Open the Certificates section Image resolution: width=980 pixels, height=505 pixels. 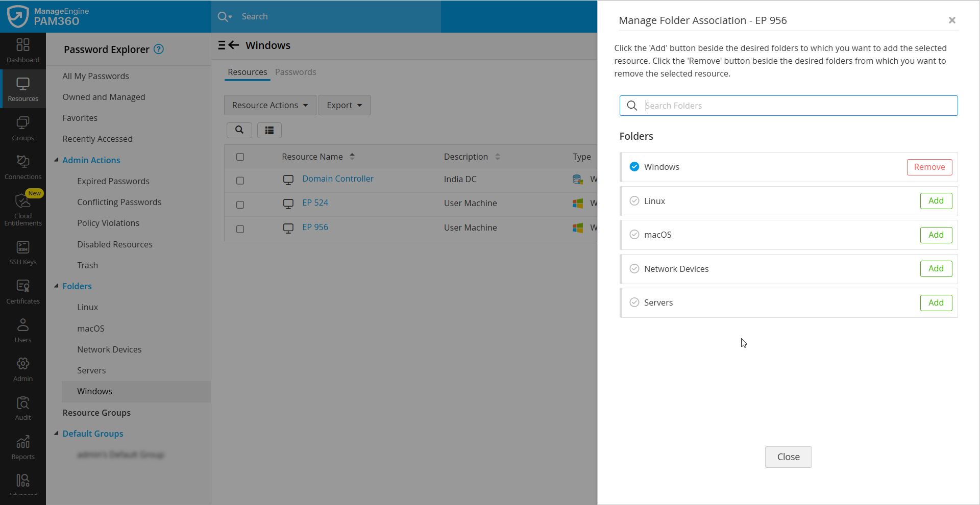click(22, 291)
